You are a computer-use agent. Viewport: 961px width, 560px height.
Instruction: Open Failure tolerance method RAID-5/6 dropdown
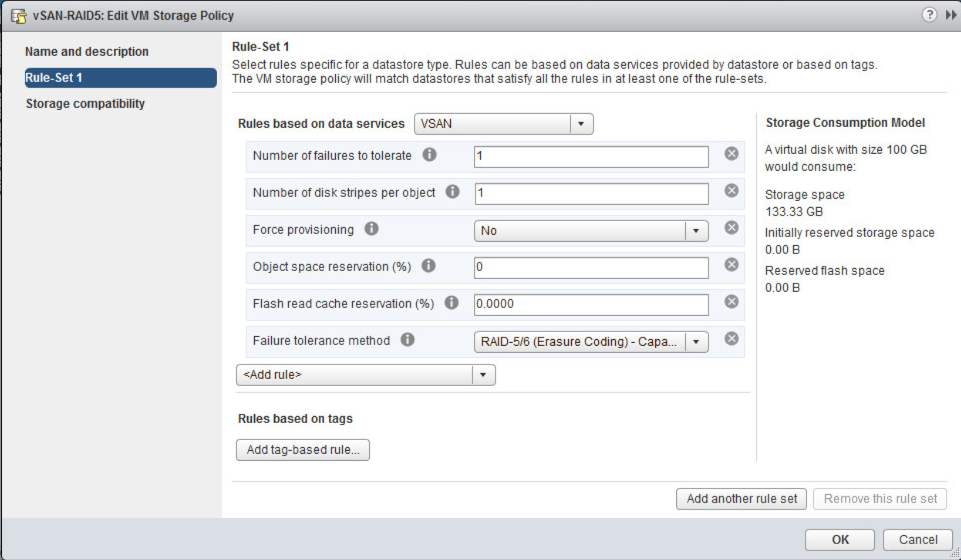696,342
